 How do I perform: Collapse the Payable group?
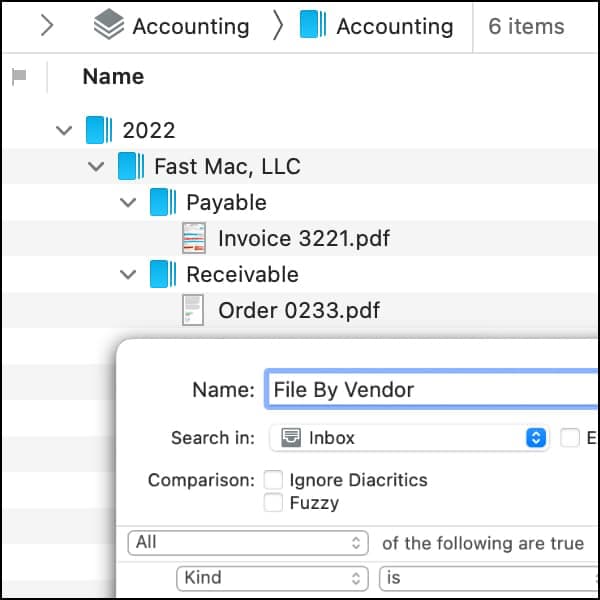click(128, 202)
